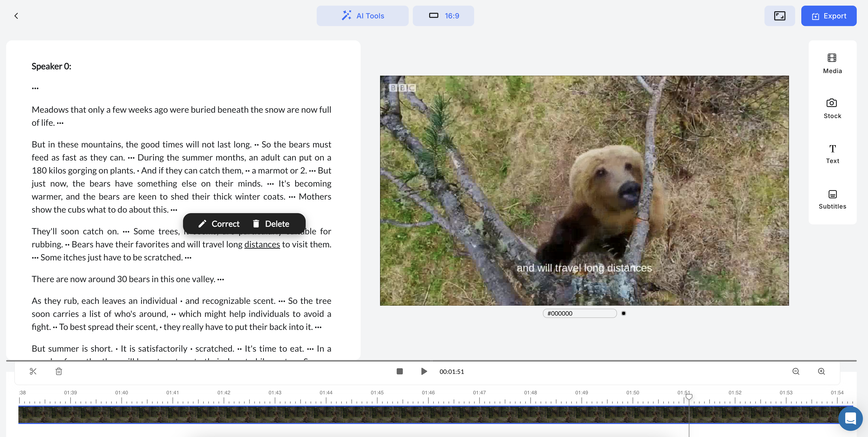The width and height of the screenshot is (868, 437).
Task: Open the 16:9 aspect ratio selector
Action: point(443,16)
